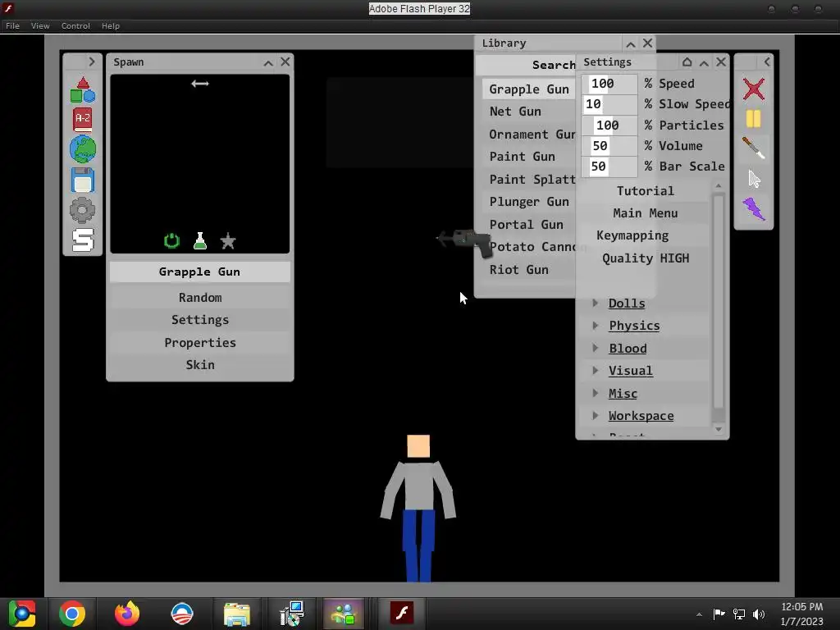Open the Control menu
The height and width of the screenshot is (630, 840).
[75, 25]
